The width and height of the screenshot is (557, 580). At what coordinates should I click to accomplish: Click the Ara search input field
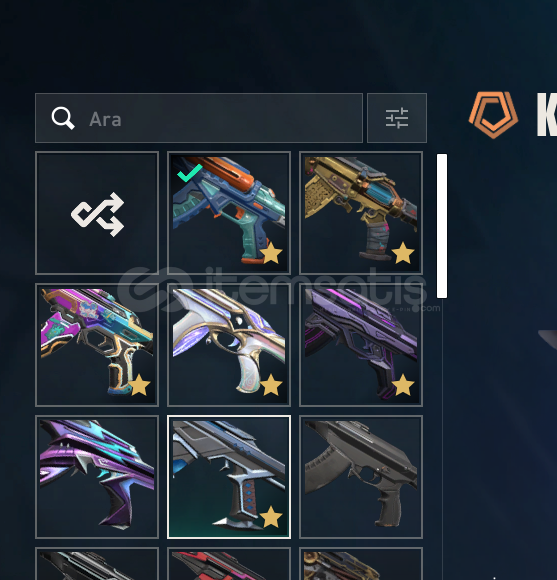click(x=199, y=118)
